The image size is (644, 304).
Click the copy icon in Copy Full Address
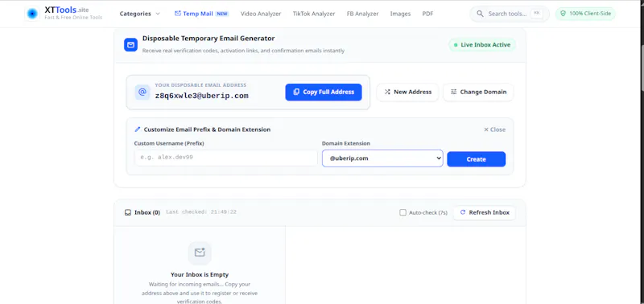pyautogui.click(x=296, y=92)
